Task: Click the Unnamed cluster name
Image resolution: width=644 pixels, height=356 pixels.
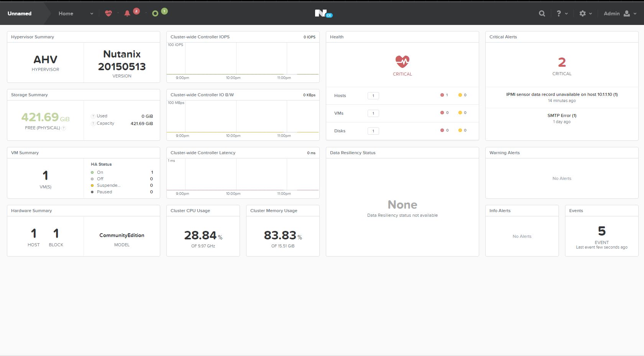Action: pyautogui.click(x=20, y=13)
